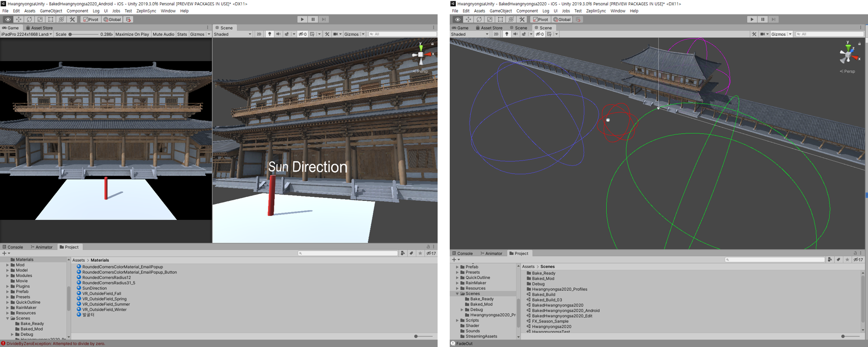Switch to Asset Store tab in left window
The width and height of the screenshot is (868, 347).
[x=39, y=28]
